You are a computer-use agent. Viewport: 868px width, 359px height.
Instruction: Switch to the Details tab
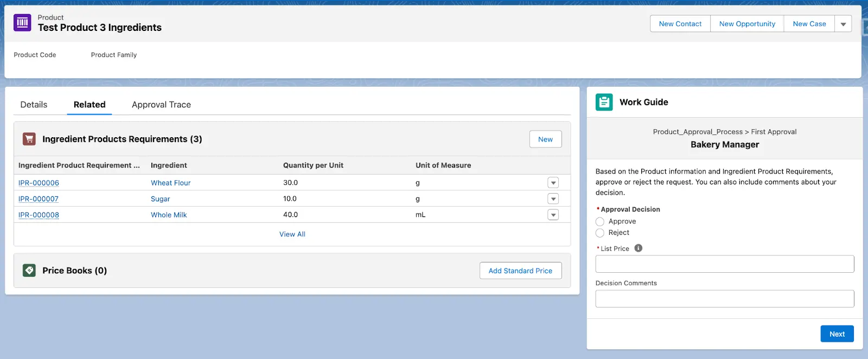coord(34,105)
